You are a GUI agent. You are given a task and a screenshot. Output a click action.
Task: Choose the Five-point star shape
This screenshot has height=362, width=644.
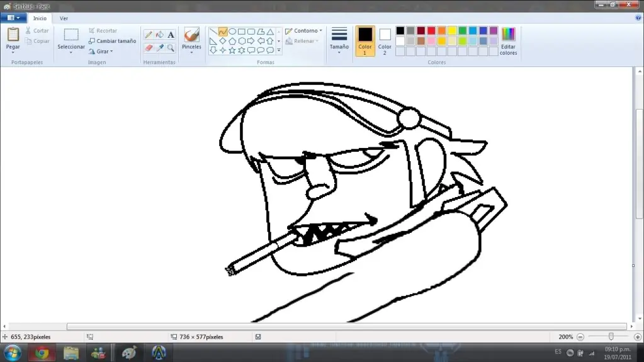pos(232,50)
